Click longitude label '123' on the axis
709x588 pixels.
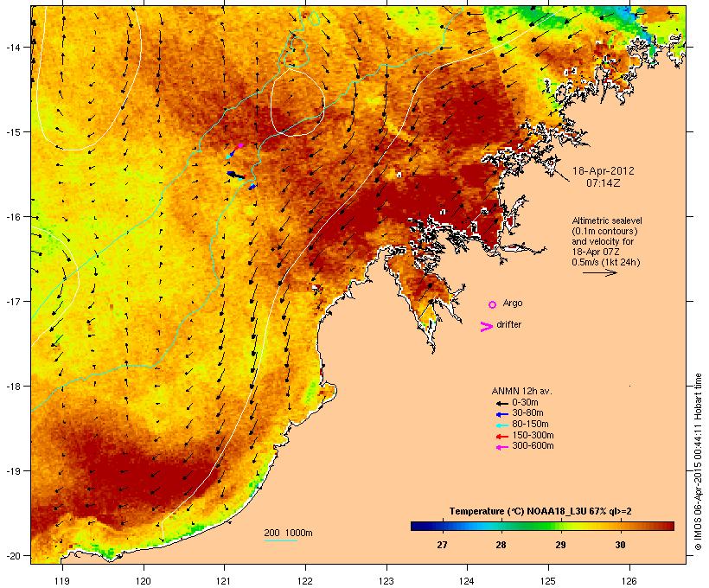pos(386,580)
